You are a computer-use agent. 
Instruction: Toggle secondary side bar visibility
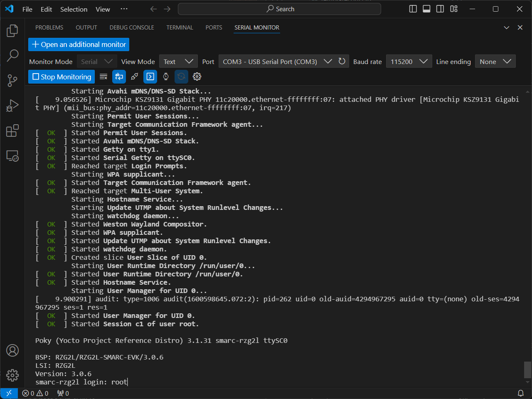[x=440, y=9]
